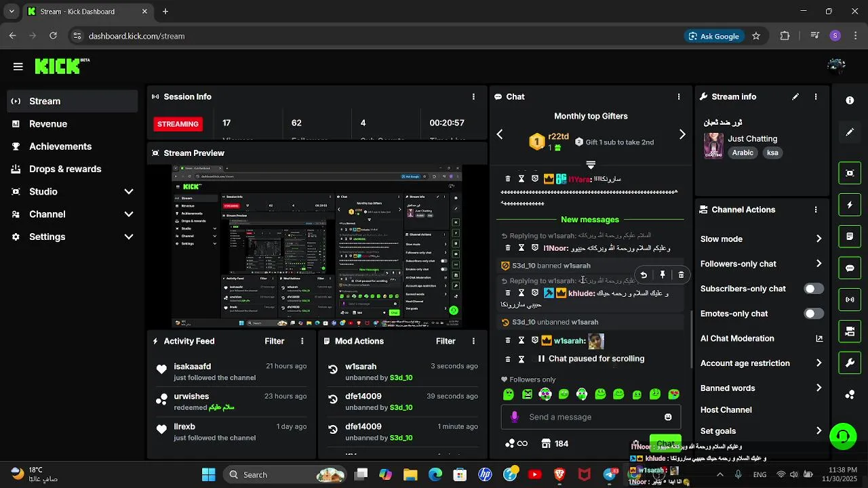The image size is (868, 488).
Task: Open Achievements in the sidebar
Action: (72, 146)
